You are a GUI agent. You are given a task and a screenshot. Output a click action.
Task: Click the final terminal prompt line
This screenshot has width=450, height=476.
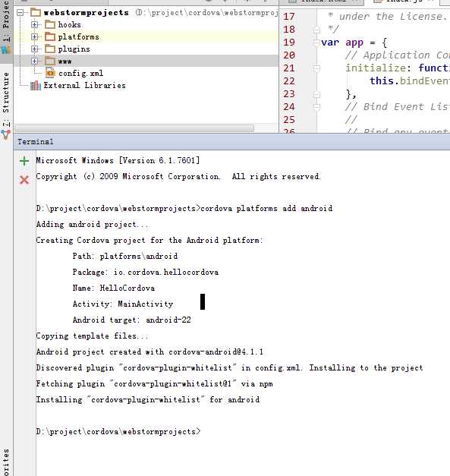click(x=118, y=432)
